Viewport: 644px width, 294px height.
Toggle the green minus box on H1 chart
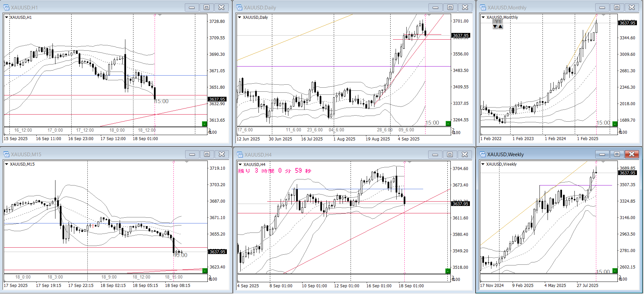204,124
